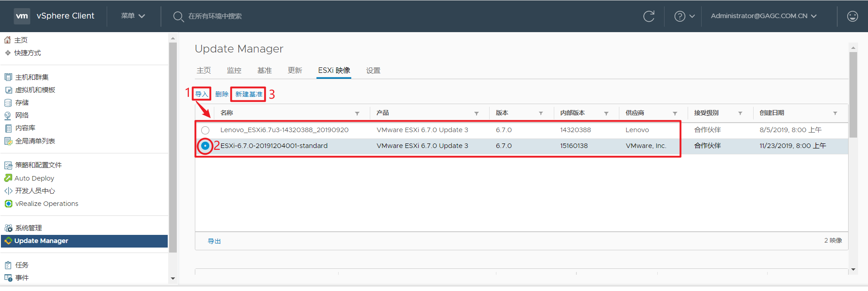This screenshot has width=868, height=291.
Task: Open Update Manager in the sidebar
Action: point(84,241)
